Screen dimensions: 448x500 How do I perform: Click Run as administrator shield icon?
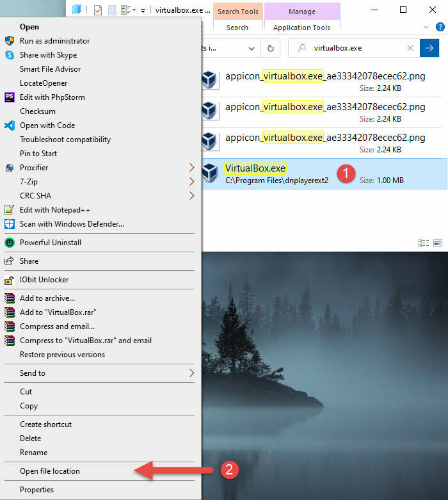(x=10, y=41)
